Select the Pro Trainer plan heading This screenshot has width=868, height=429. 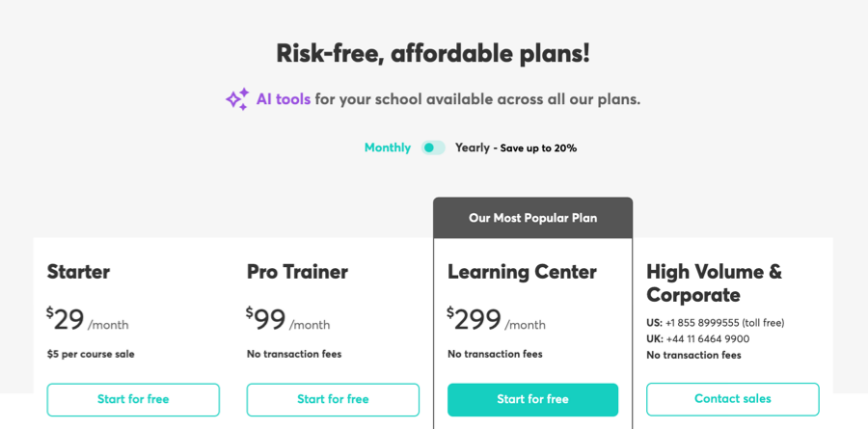pyautogui.click(x=297, y=272)
